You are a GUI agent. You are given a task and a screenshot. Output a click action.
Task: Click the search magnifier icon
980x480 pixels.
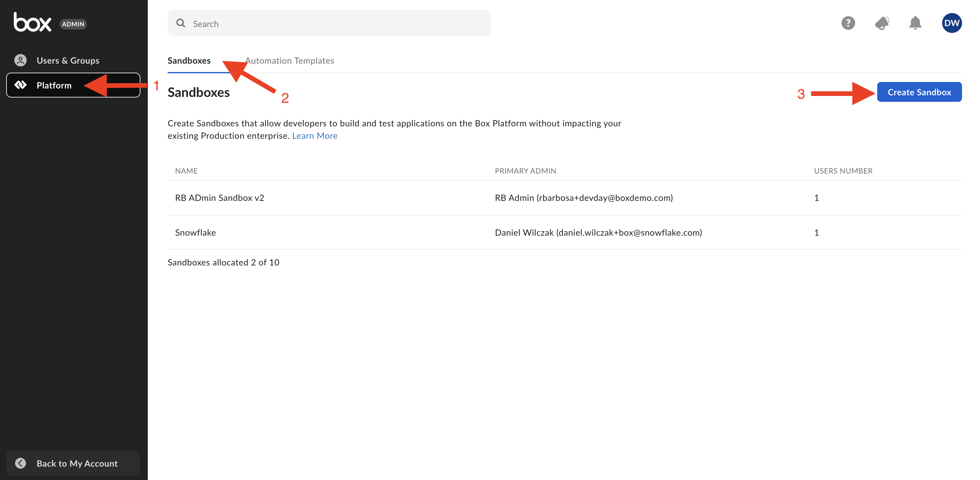coord(181,23)
